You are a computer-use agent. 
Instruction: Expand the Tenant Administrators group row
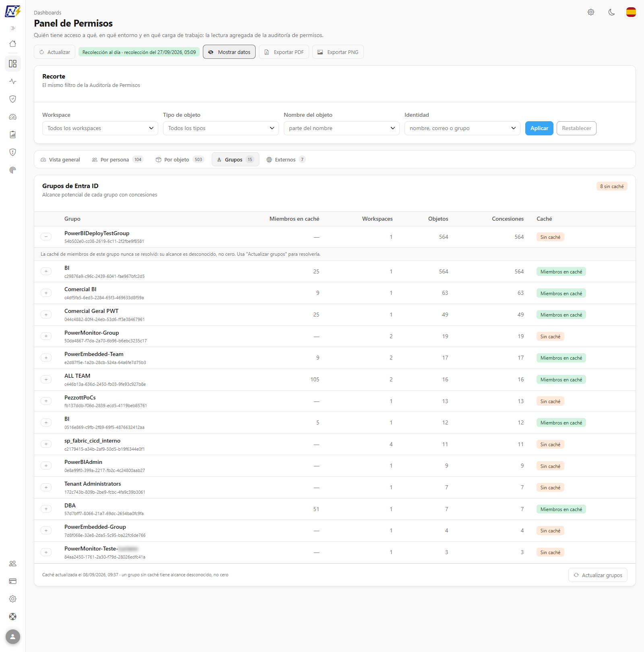click(46, 487)
